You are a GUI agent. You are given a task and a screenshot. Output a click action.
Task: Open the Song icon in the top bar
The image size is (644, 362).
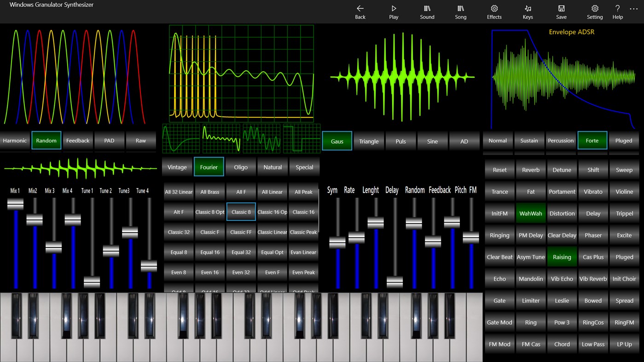click(460, 11)
